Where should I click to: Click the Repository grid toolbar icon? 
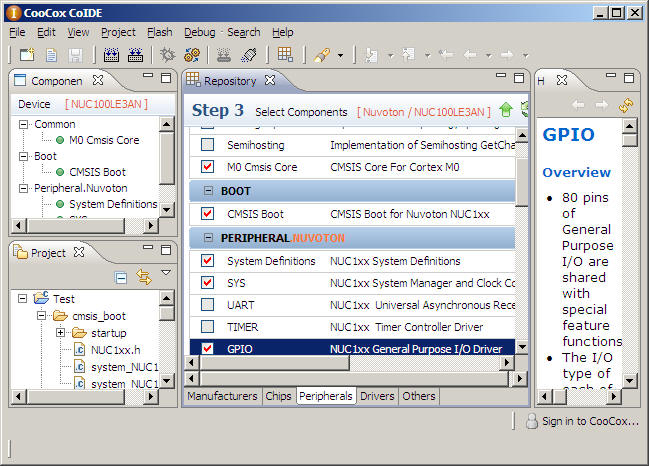pyautogui.click(x=285, y=54)
